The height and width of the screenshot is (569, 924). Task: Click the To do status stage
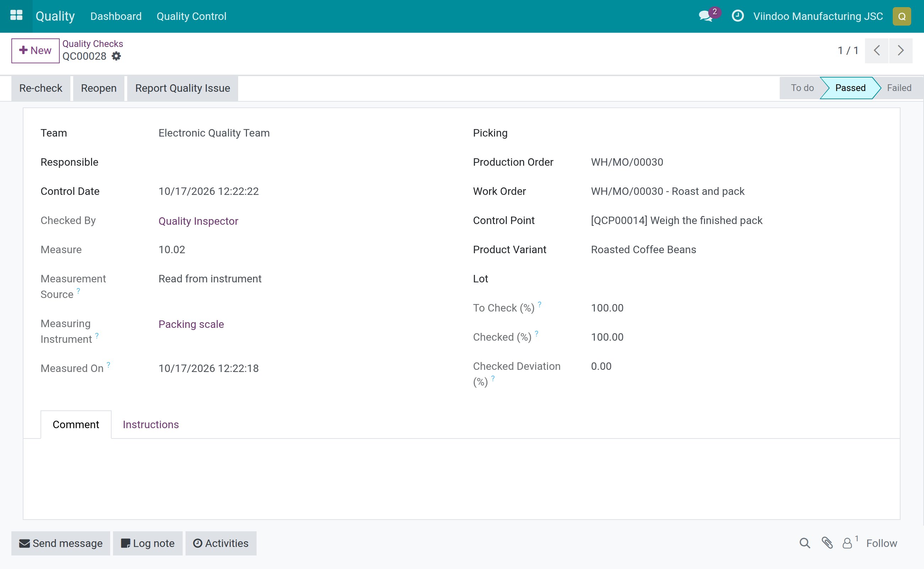[802, 88]
